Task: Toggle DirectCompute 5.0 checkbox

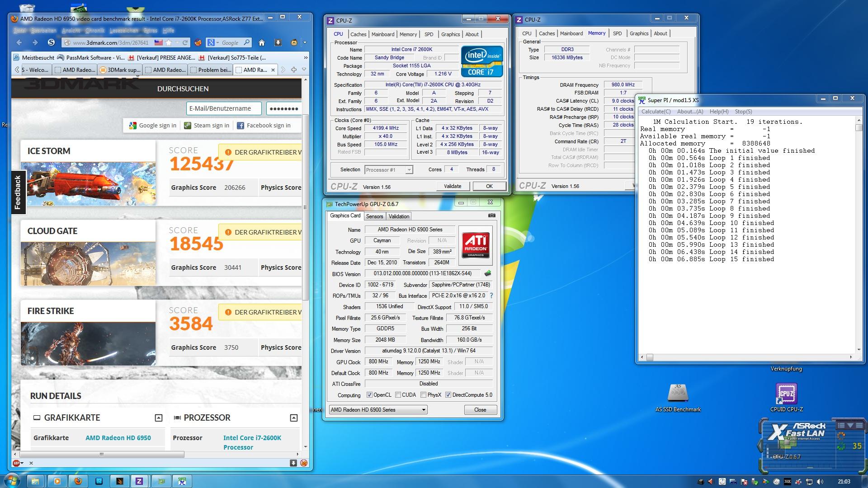Action: (448, 395)
